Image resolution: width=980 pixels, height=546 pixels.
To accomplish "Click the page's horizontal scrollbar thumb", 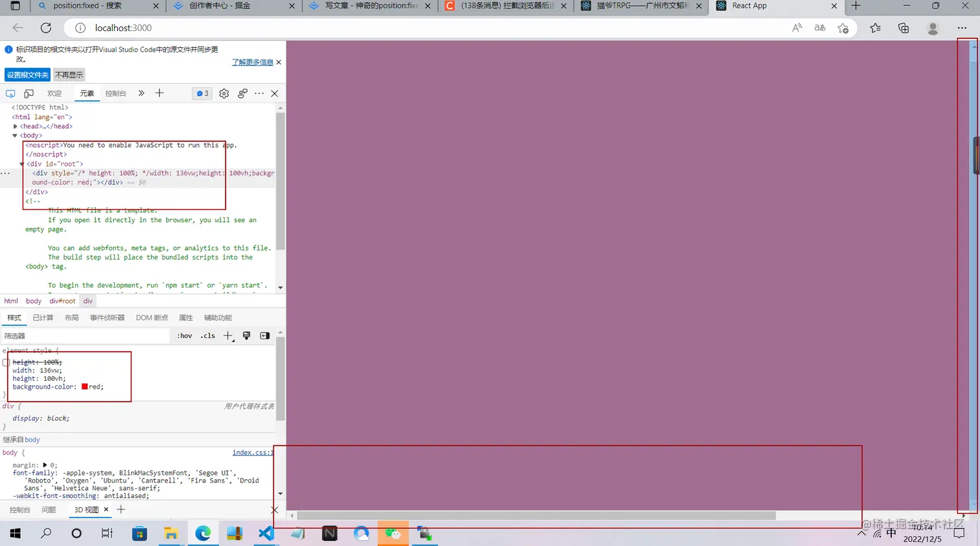I will point(536,516).
